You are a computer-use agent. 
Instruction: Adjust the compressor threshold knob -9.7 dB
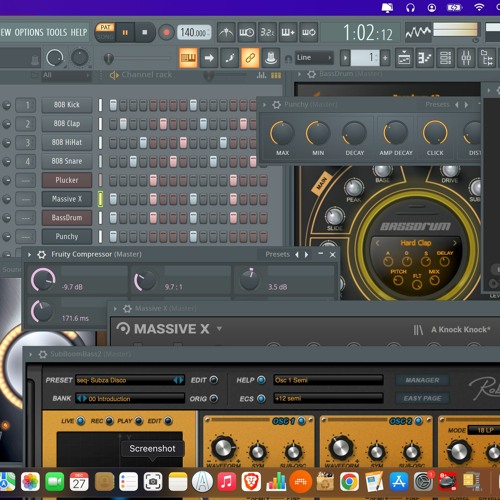43,279
